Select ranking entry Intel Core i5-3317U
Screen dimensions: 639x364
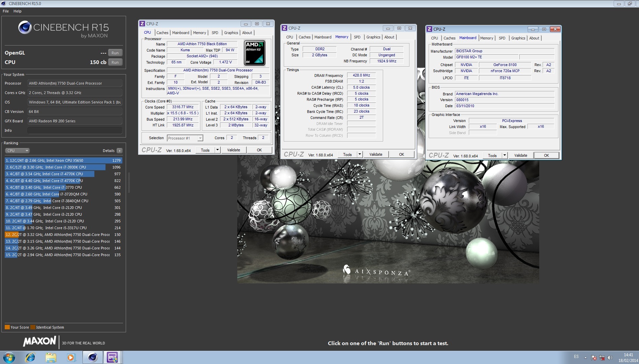coord(63,228)
